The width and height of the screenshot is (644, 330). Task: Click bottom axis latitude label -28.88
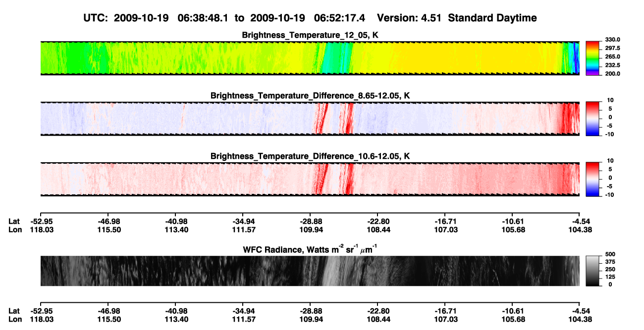[310, 311]
